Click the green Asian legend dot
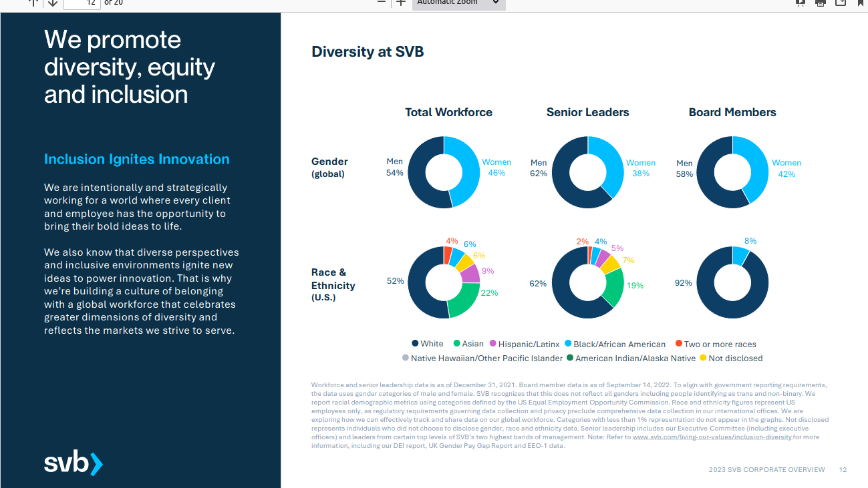868x488 pixels. coord(457,344)
